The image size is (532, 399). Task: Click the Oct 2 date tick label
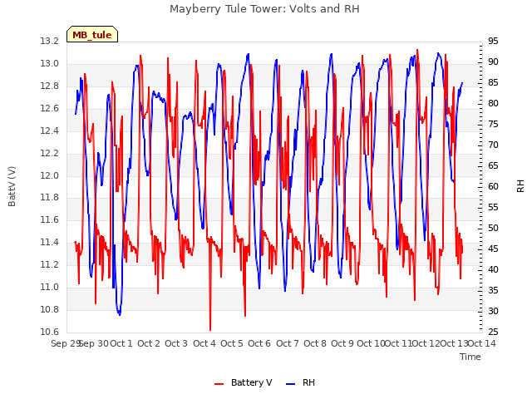[149, 343]
